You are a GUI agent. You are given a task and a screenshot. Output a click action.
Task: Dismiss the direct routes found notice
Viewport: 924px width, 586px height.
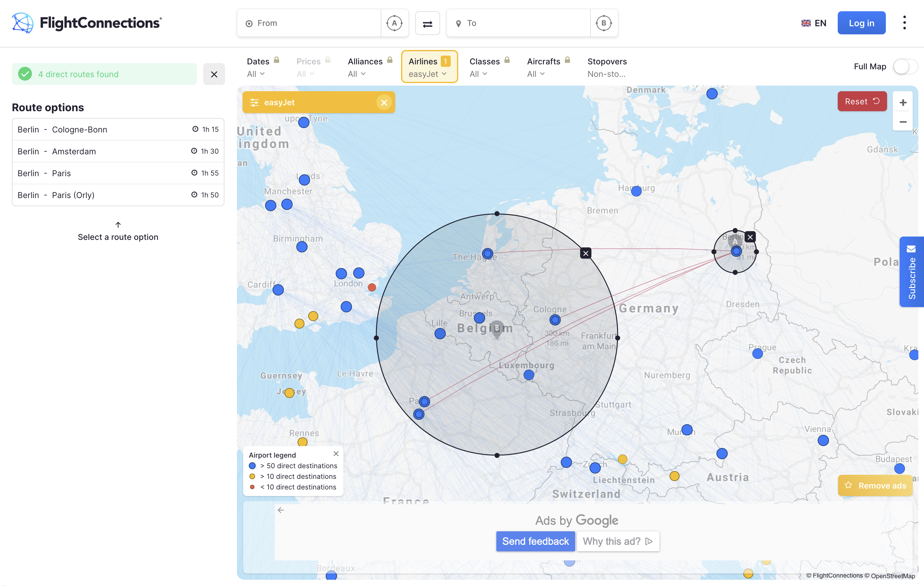214,74
